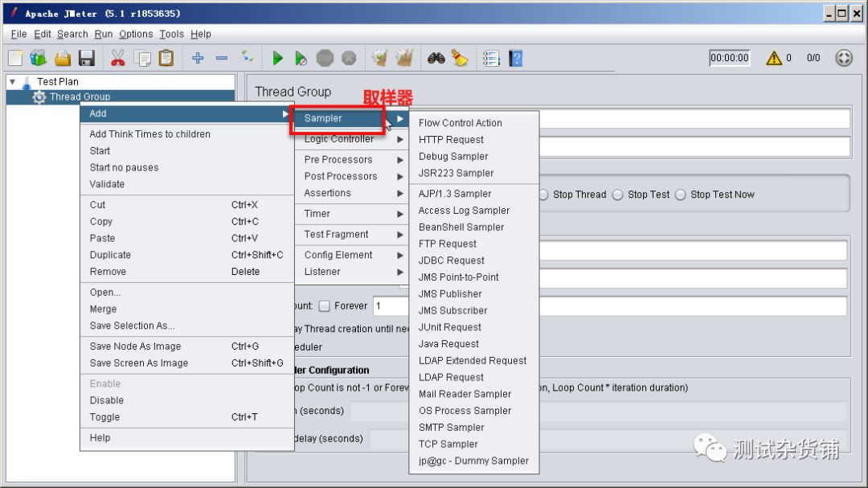
Task: Choose JDBC Request sampler
Action: click(x=474, y=260)
